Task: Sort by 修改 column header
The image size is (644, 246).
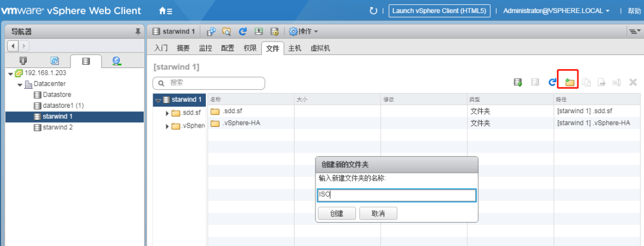Action: coord(425,99)
